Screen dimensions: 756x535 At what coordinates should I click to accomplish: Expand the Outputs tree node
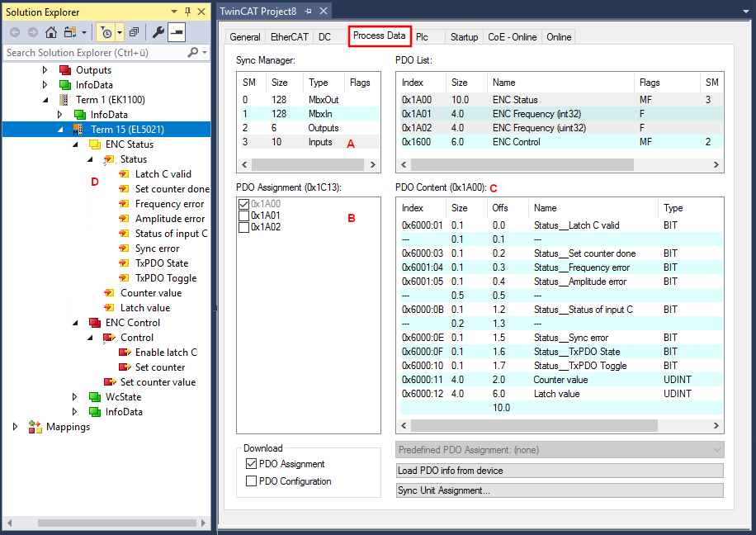pyautogui.click(x=45, y=70)
